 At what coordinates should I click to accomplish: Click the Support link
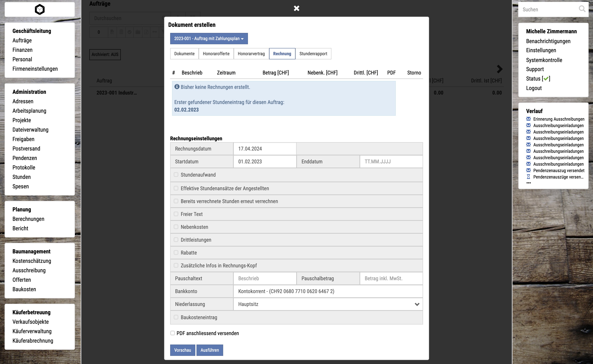click(x=535, y=69)
